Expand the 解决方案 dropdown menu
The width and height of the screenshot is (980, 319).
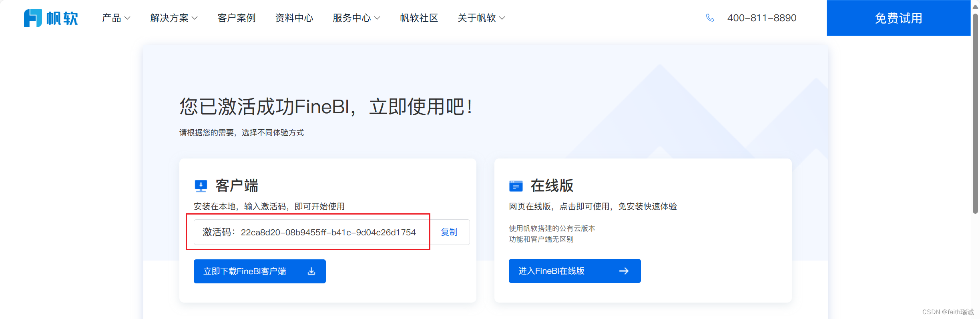pos(174,18)
